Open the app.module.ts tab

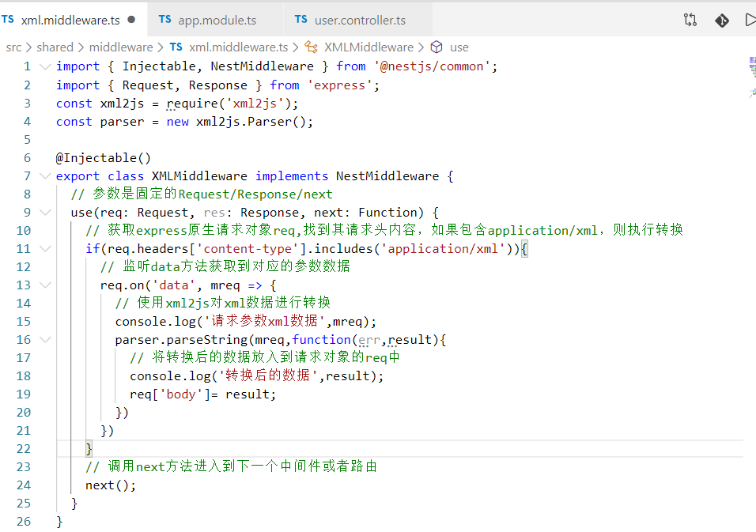[216, 20]
